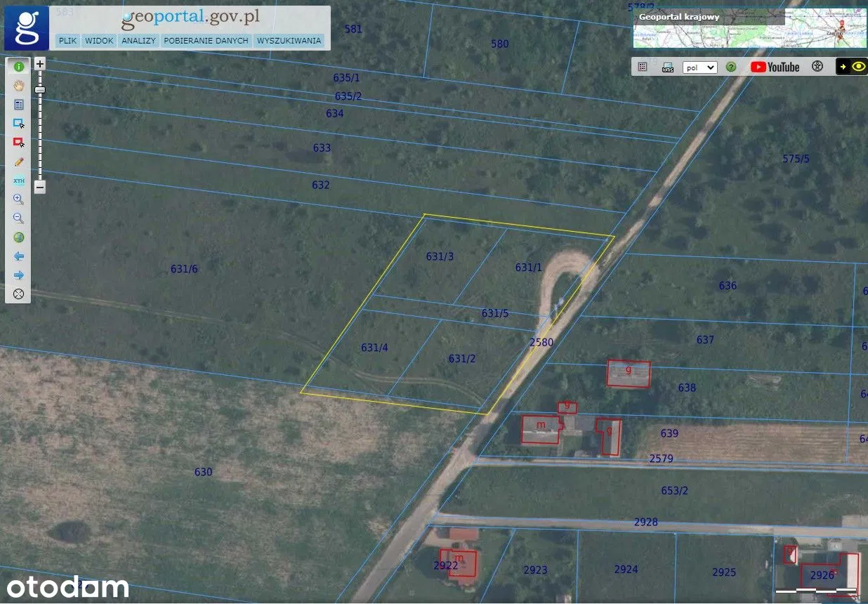Open the WMS services icon
868x604 pixels.
(668, 67)
